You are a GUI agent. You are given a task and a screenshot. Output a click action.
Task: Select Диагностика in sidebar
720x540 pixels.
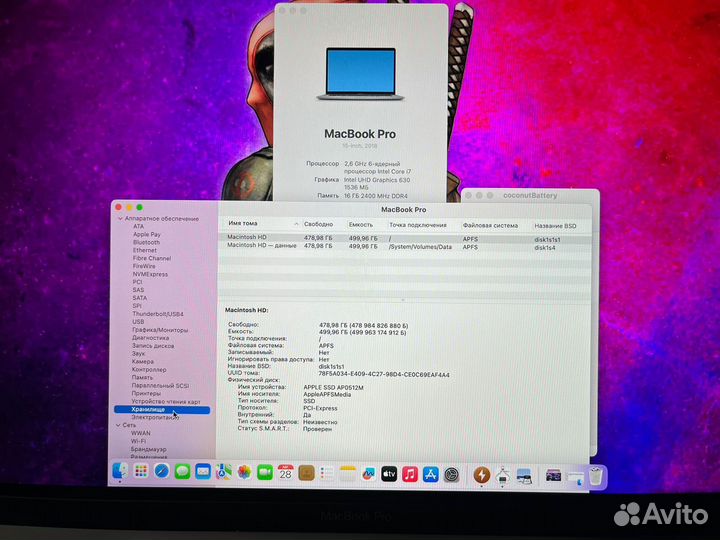150,338
